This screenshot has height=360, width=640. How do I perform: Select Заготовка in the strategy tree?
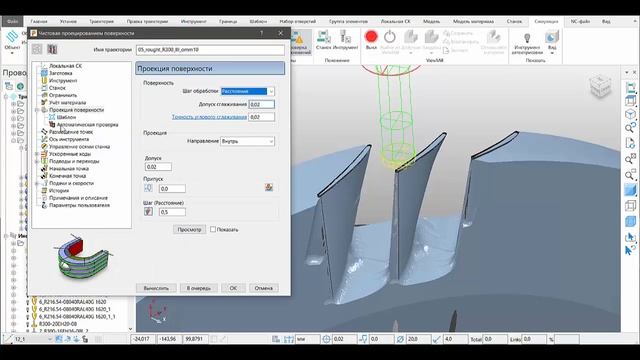coord(60,73)
